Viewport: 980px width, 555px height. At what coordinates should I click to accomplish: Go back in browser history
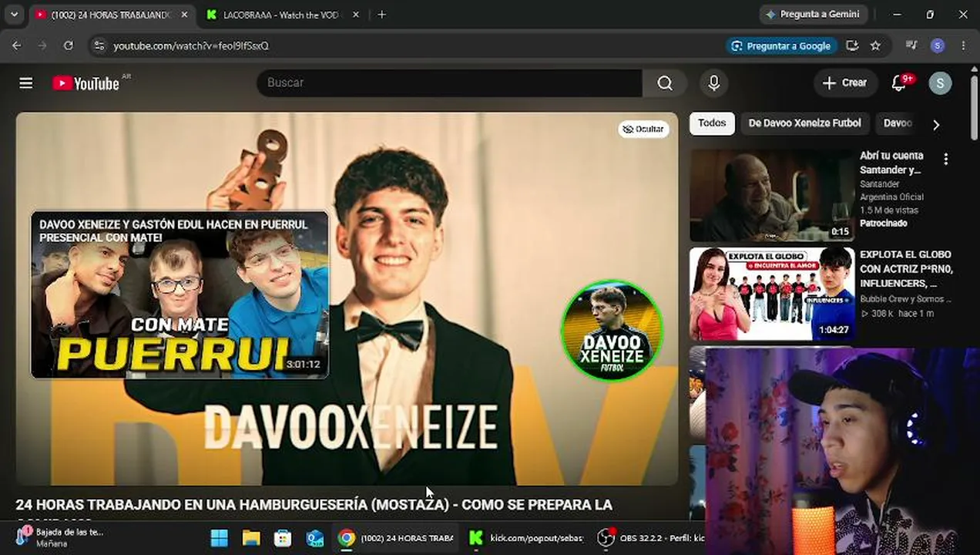pos(17,45)
